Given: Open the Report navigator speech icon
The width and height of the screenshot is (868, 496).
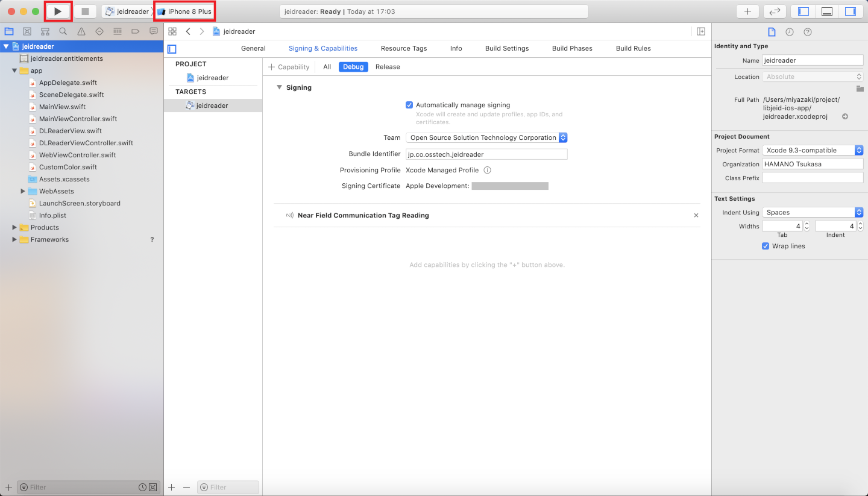Looking at the screenshot, I should [154, 31].
